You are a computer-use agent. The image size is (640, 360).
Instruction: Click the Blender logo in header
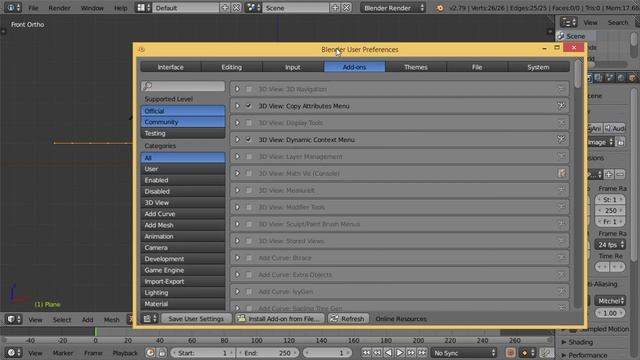click(440, 8)
